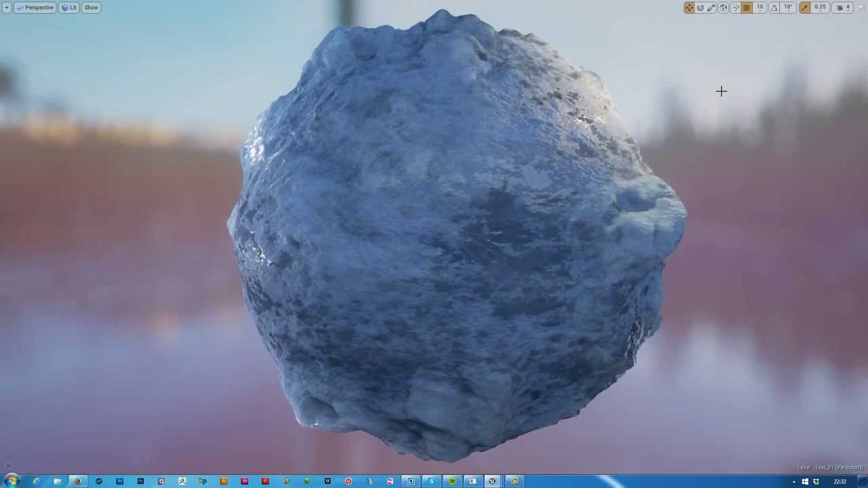Open the Windows Start menu
This screenshot has width=868, height=488.
(x=12, y=481)
